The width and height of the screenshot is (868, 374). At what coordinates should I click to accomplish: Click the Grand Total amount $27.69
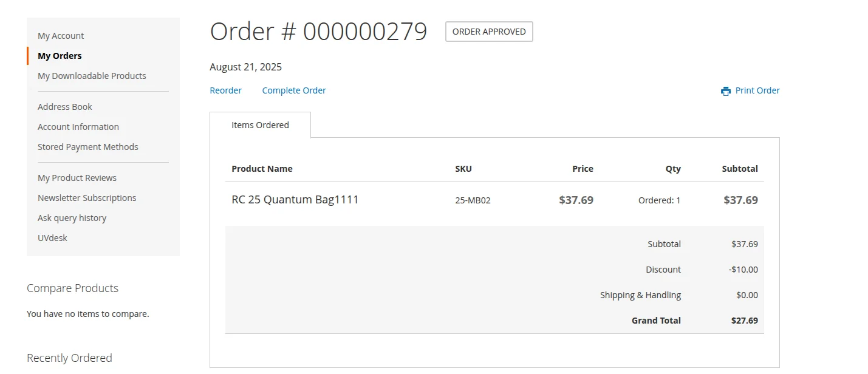point(744,321)
